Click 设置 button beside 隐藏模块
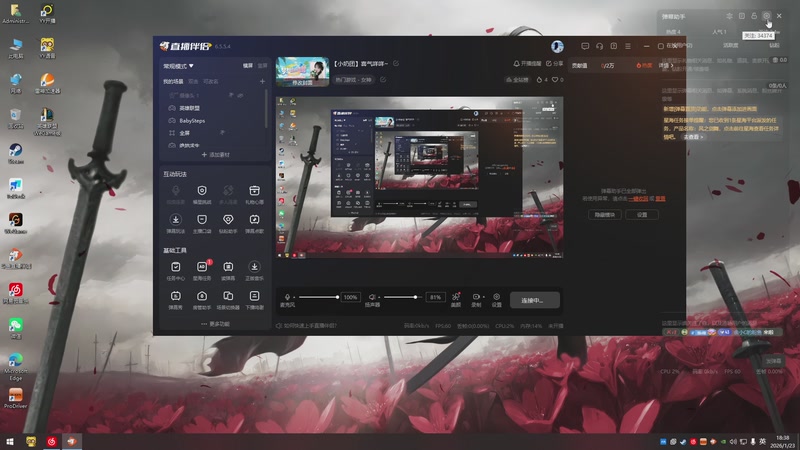This screenshot has height=450, width=800. click(642, 215)
